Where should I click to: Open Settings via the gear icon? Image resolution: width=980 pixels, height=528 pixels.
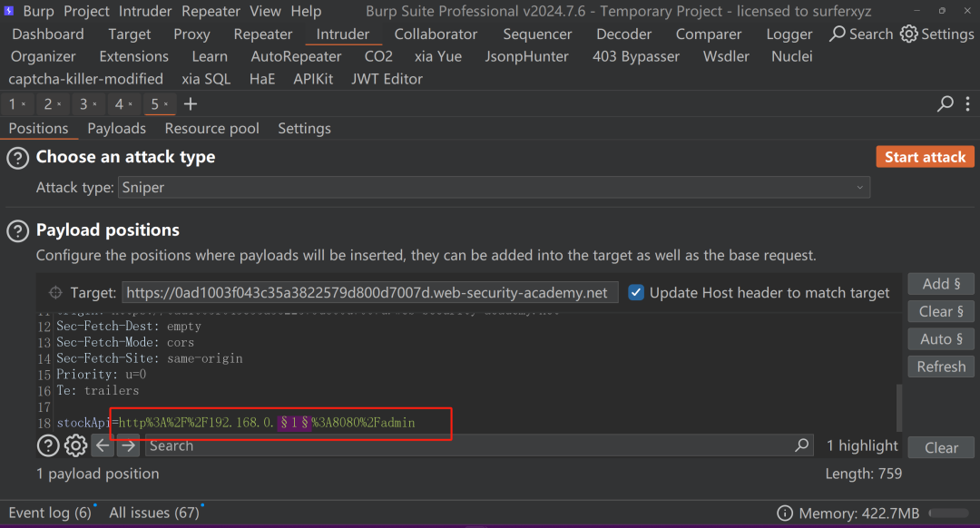coord(908,34)
